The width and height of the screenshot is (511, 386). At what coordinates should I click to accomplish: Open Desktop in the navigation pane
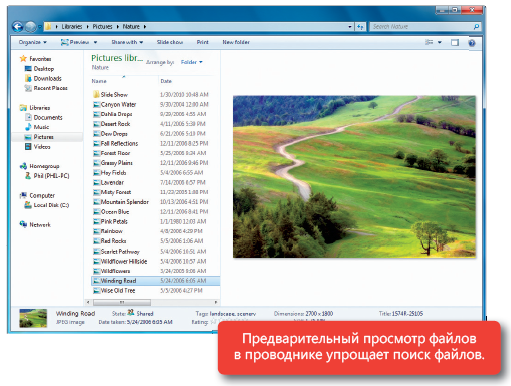(39, 69)
